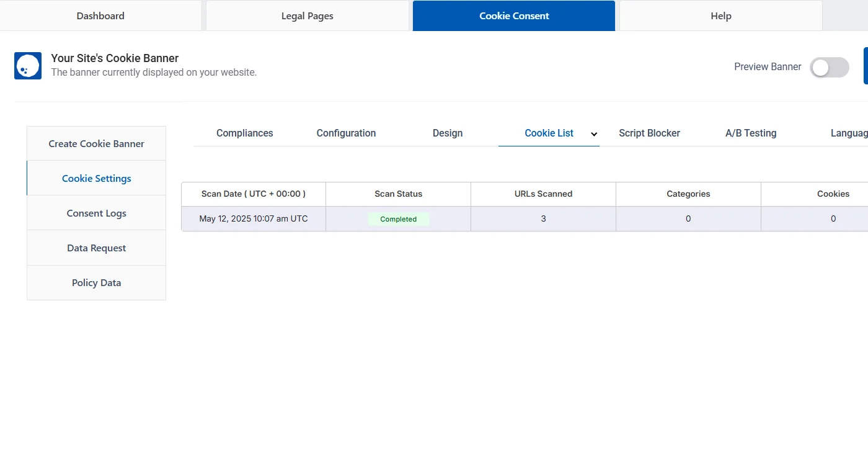Viewport: 868px width, 458px height.
Task: Click the Scan Date column header
Action: click(x=254, y=194)
